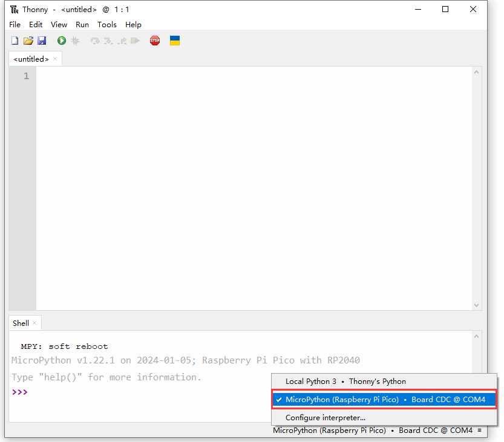Image resolution: width=504 pixels, height=442 pixels.
Task: Click the interpreter selector in the status bar
Action: pos(377,431)
